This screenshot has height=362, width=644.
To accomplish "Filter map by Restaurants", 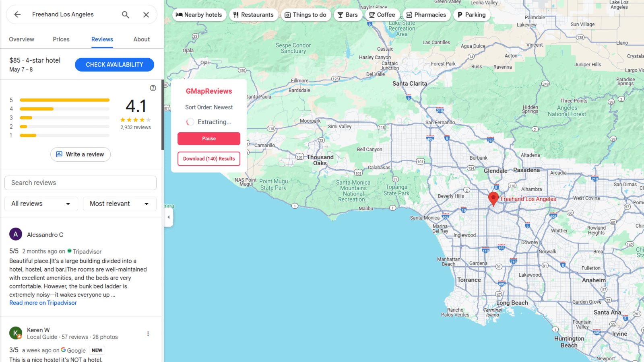I will click(x=254, y=15).
